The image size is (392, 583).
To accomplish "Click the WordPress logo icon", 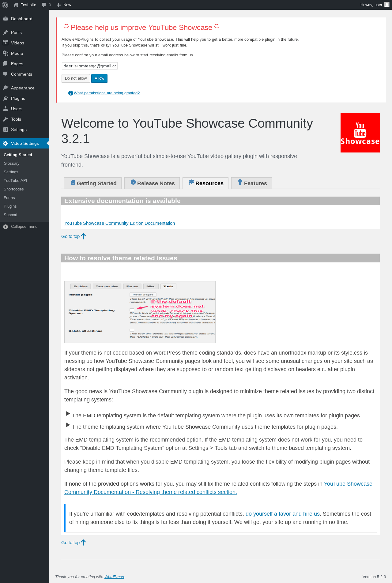I will [x=5, y=5].
